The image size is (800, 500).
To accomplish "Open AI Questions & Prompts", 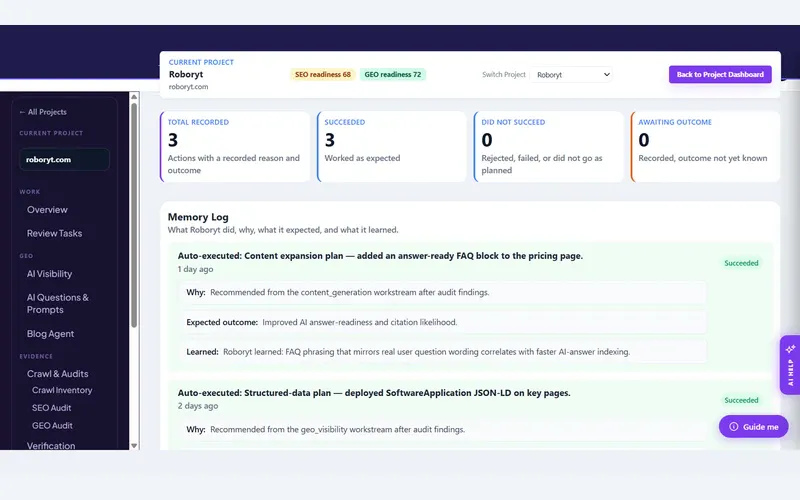I will pos(58,304).
